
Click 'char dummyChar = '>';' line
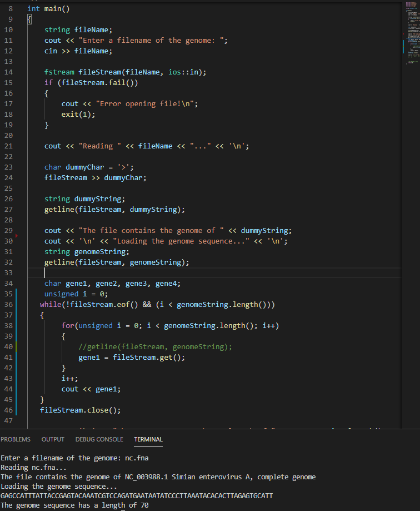point(89,167)
